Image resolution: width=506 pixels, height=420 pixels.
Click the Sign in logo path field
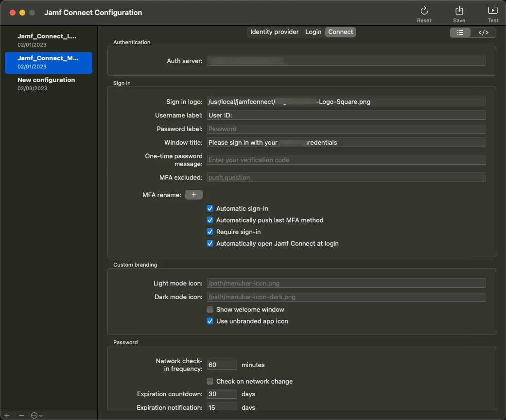click(346, 101)
